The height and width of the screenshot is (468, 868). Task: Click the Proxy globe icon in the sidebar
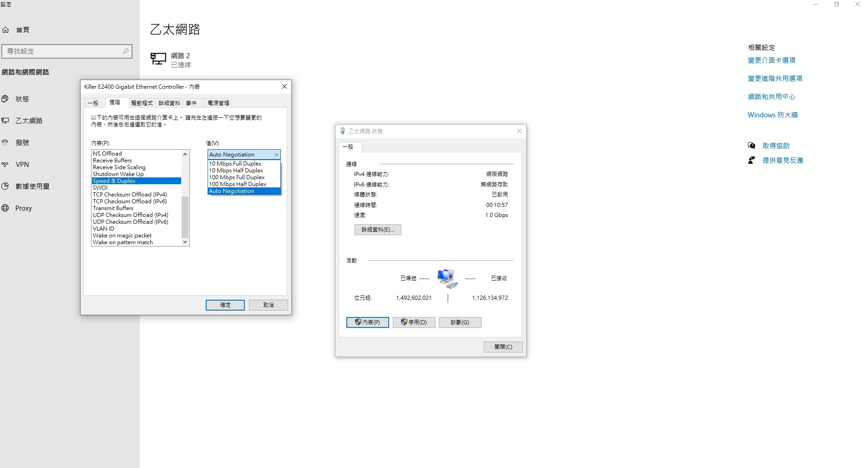pyautogui.click(x=5, y=208)
